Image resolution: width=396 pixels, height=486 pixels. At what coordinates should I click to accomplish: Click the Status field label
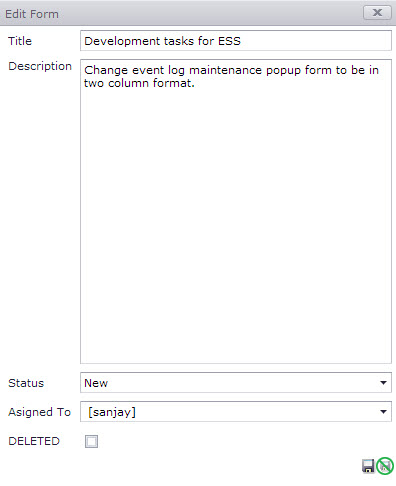(x=26, y=383)
